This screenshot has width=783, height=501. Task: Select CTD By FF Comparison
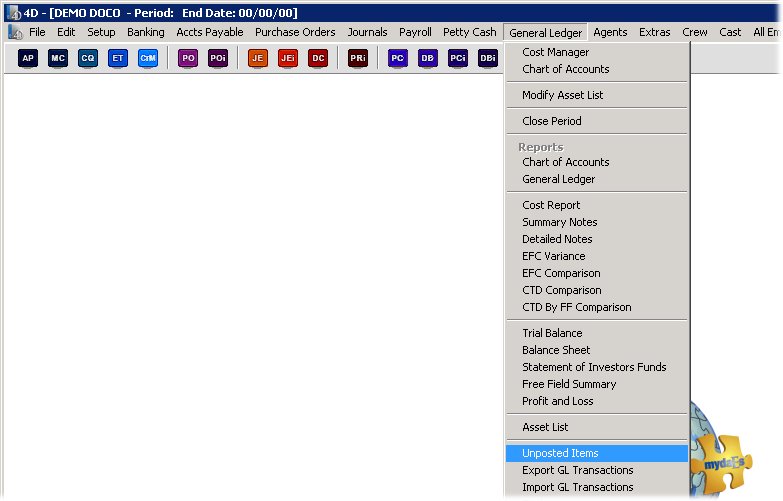coord(597,307)
